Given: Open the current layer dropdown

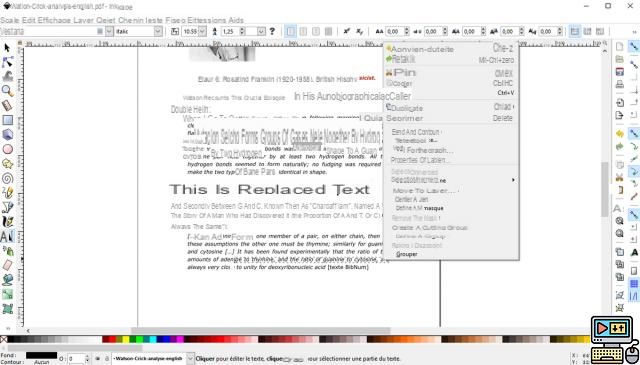Looking at the screenshot, I should [x=190, y=358].
